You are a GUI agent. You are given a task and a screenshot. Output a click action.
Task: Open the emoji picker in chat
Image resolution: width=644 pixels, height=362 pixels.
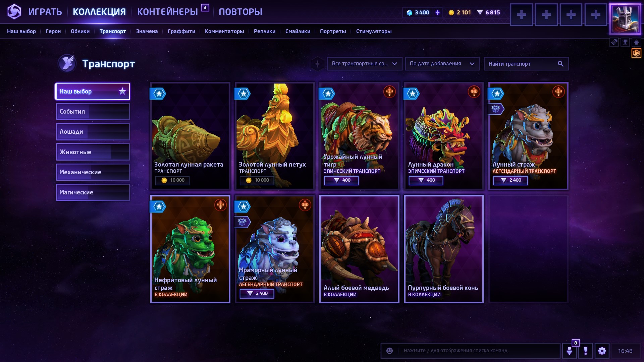389,351
